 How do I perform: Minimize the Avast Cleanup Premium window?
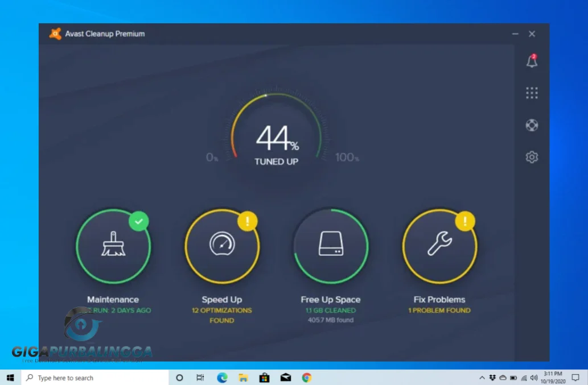pos(515,34)
